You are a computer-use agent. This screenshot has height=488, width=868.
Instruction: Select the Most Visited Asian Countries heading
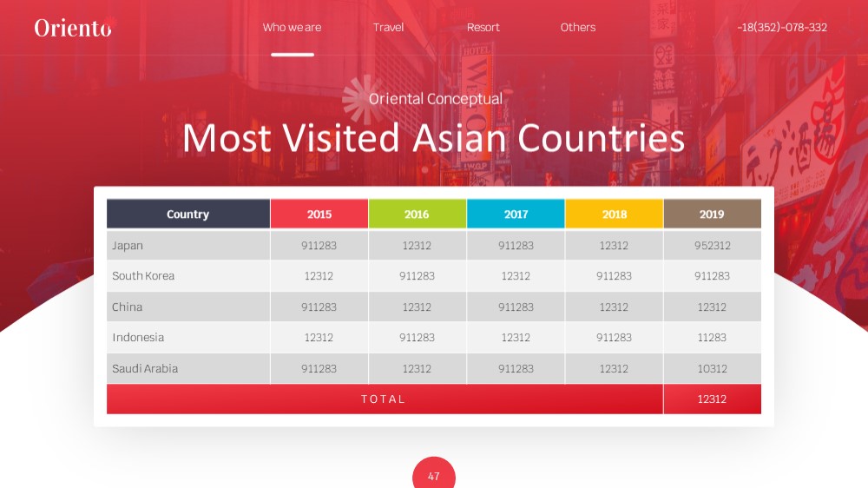point(433,137)
